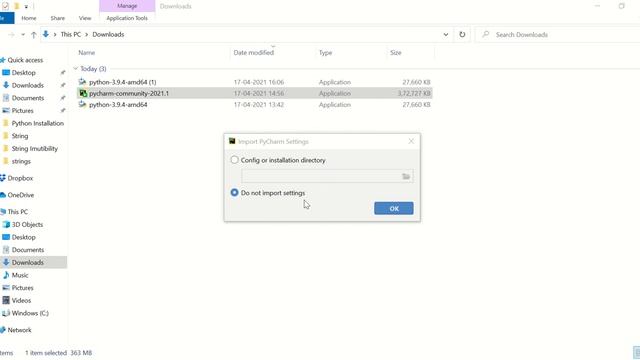
Task: Select pycharm-community-2021.1 file icon
Action: pos(83,93)
